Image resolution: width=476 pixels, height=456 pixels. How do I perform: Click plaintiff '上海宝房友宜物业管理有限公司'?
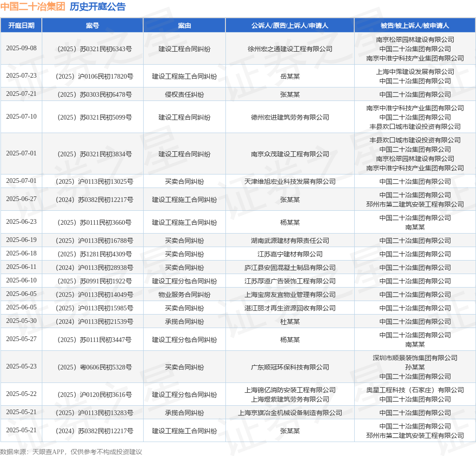[x=290, y=295]
